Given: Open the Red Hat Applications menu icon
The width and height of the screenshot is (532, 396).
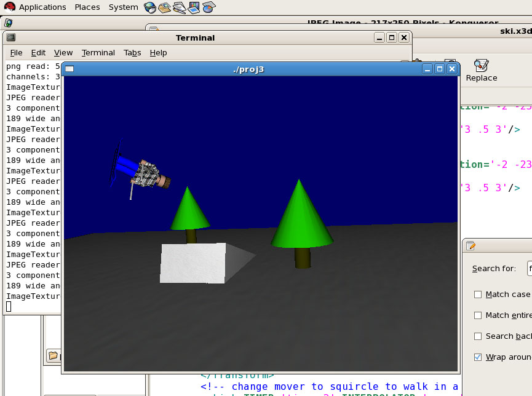Looking at the screenshot, I should (x=9, y=7).
